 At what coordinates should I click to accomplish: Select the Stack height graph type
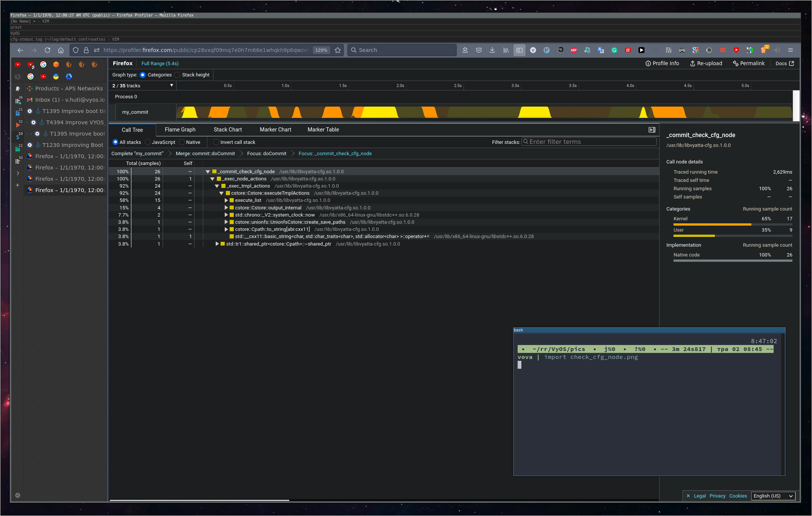[x=178, y=75]
